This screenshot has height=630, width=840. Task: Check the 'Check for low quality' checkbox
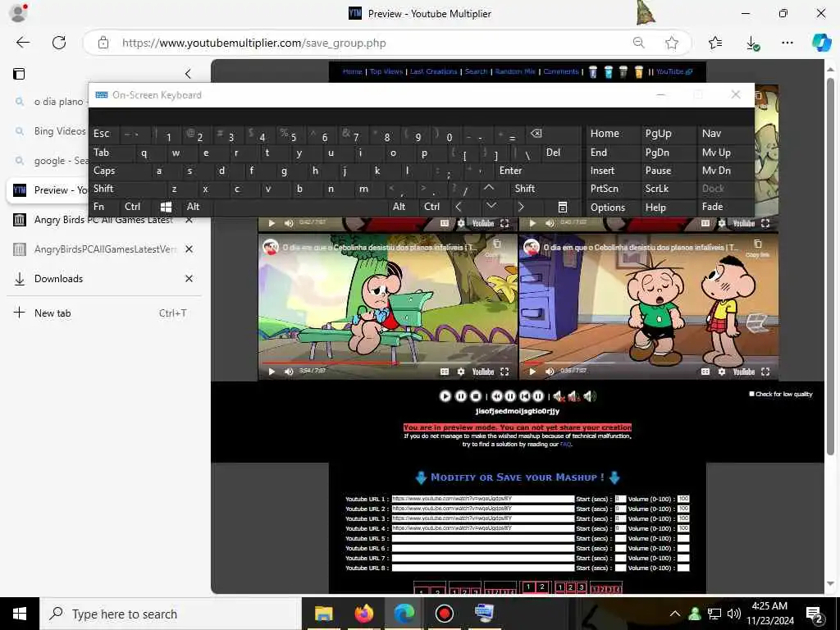[x=751, y=394]
